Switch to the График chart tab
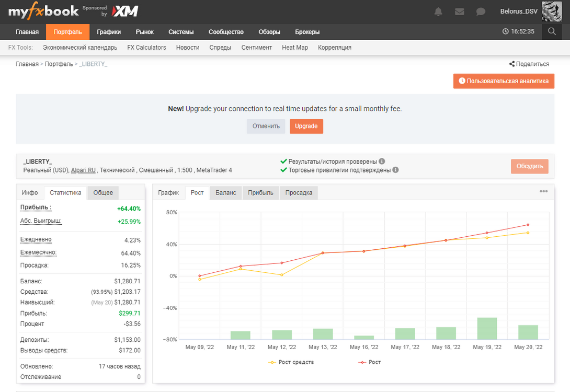Viewport: 570px width, 392px height. pos(168,193)
